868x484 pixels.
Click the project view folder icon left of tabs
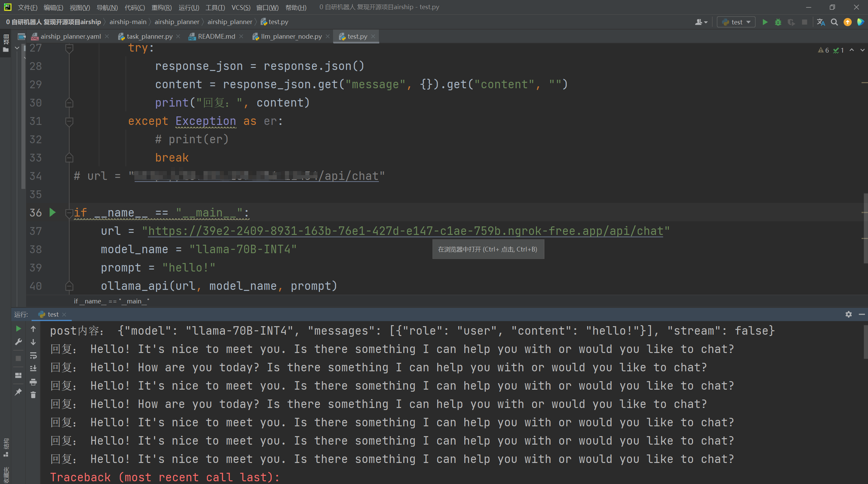[22, 36]
